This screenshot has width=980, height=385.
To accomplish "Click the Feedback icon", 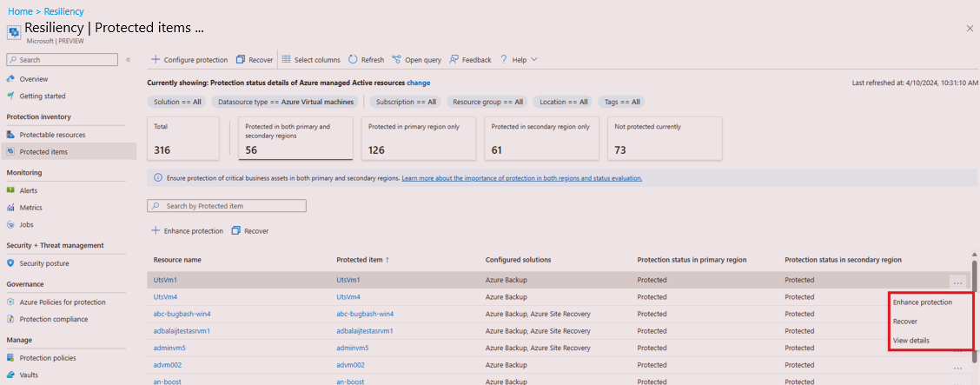I will (x=454, y=60).
